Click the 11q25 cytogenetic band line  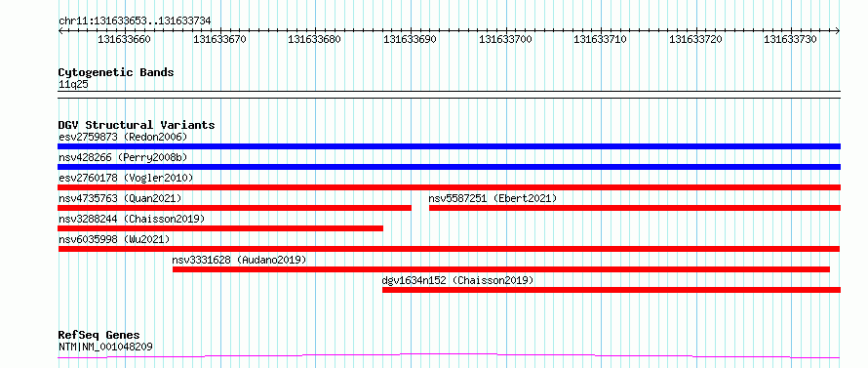coord(449,95)
